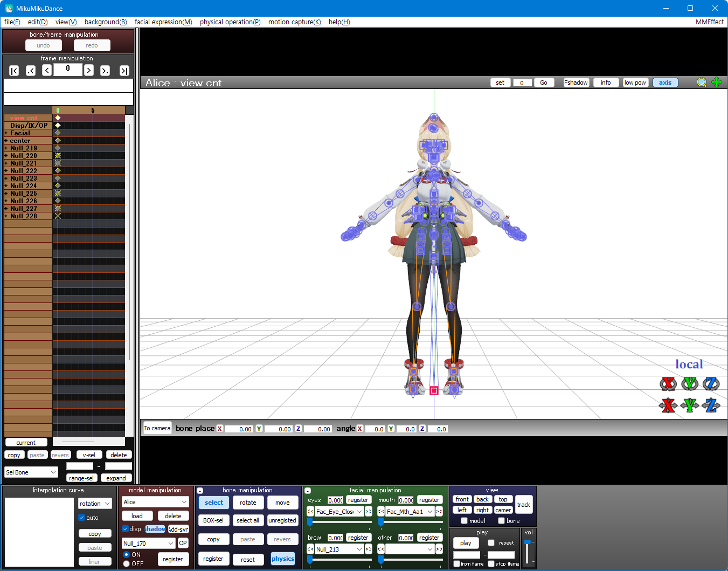Use local Y move axis icon
Screen dimensions: 728x571
click(x=690, y=405)
